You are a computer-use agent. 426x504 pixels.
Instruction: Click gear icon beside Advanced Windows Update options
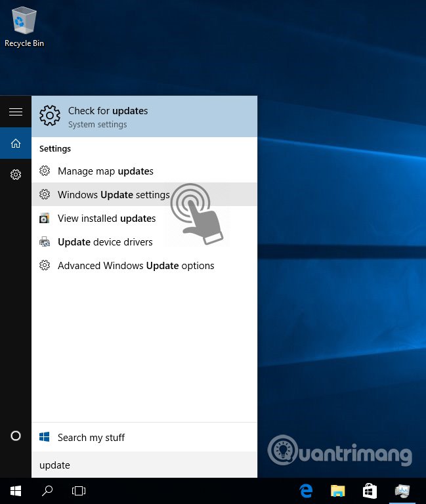tap(45, 265)
